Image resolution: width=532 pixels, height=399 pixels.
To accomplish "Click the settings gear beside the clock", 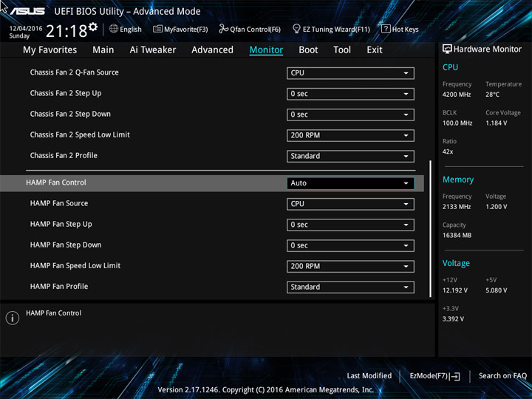I will (x=93, y=27).
